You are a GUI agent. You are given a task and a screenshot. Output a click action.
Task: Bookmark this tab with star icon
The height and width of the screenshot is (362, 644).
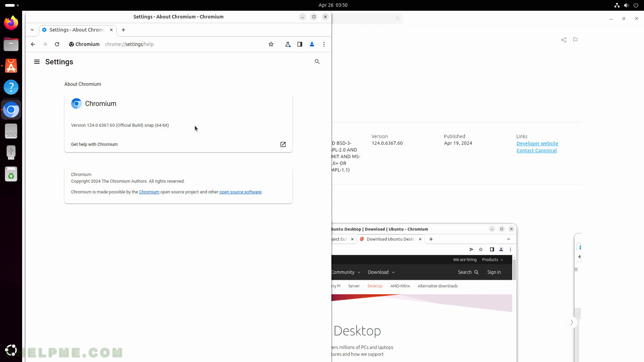click(x=271, y=44)
